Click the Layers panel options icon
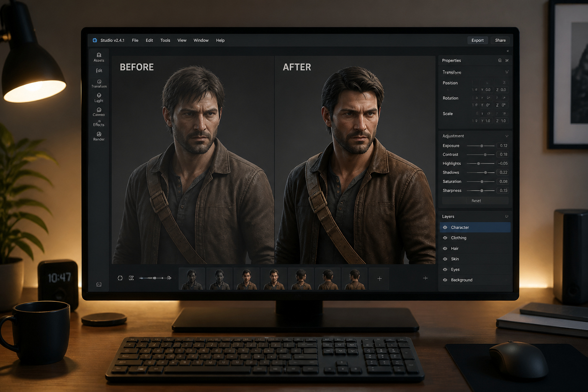This screenshot has height=392, width=588. [x=507, y=216]
